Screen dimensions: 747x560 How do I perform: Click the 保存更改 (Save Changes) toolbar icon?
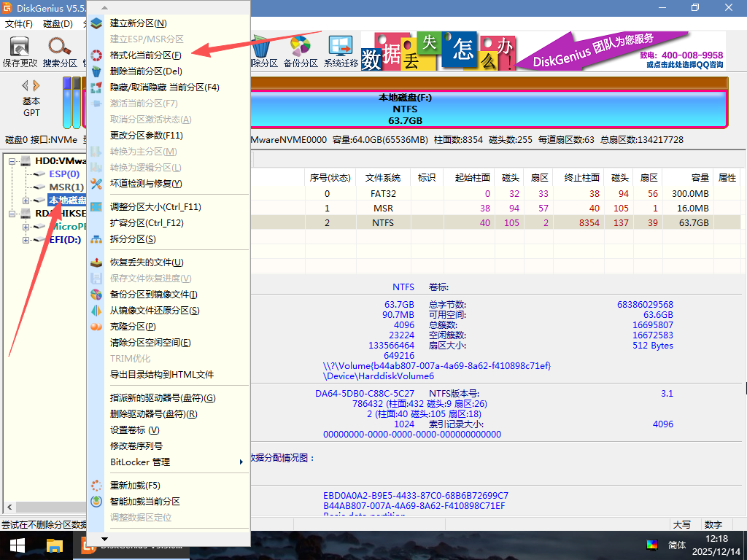20,52
